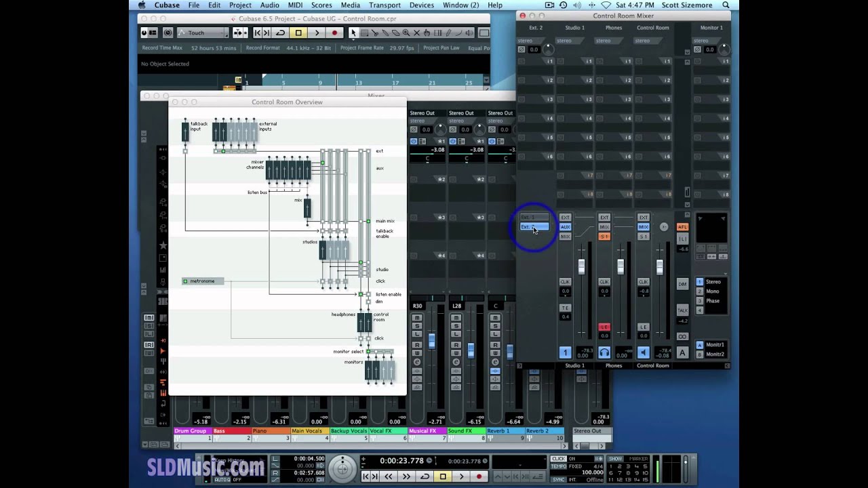Toggle the AFL listen button
The width and height of the screenshot is (868, 488).
point(682,227)
